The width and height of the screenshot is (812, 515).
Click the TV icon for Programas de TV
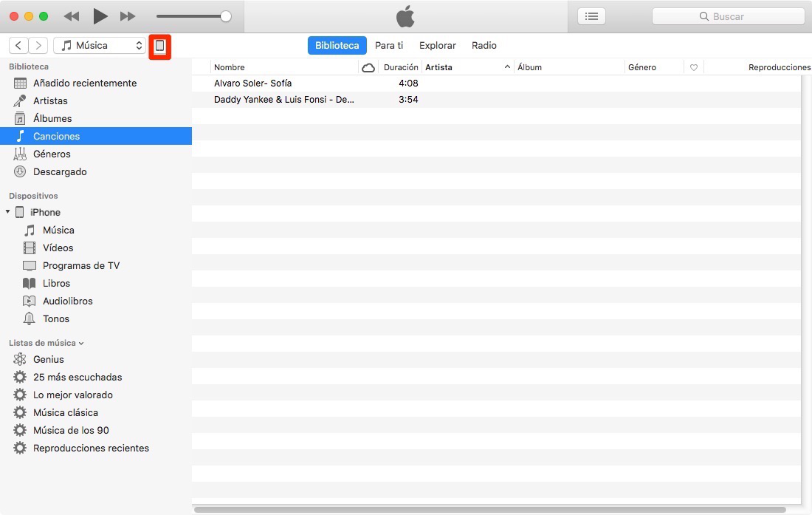click(30, 265)
